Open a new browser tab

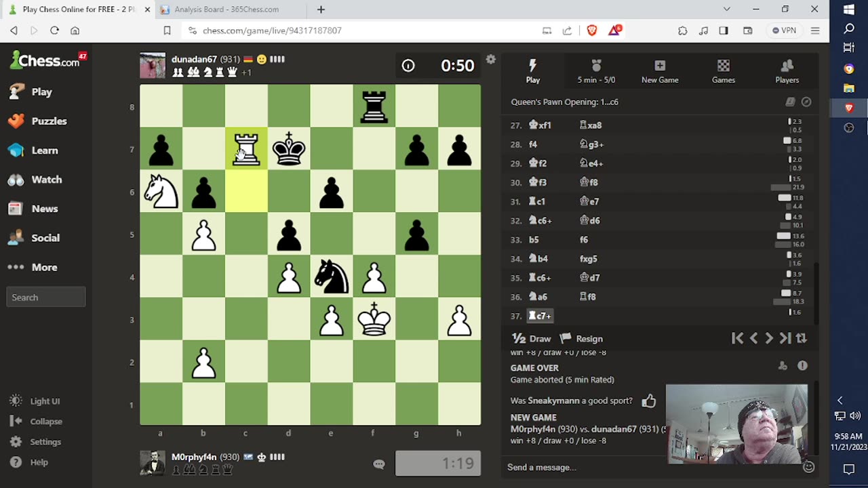(x=321, y=9)
